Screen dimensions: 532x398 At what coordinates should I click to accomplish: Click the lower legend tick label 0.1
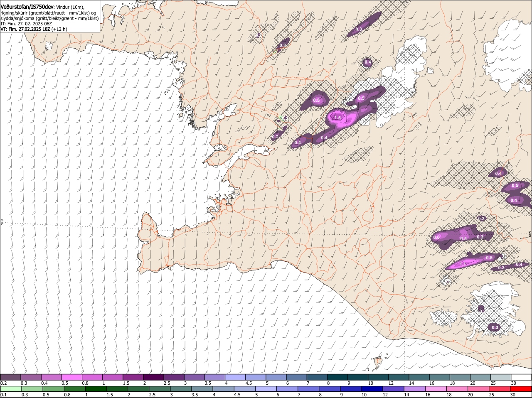tap(3, 395)
